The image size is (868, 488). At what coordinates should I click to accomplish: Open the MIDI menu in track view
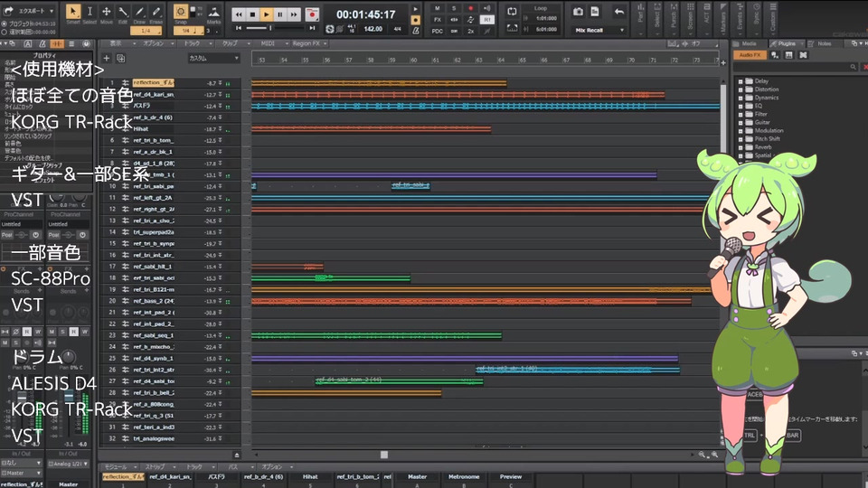coord(269,43)
